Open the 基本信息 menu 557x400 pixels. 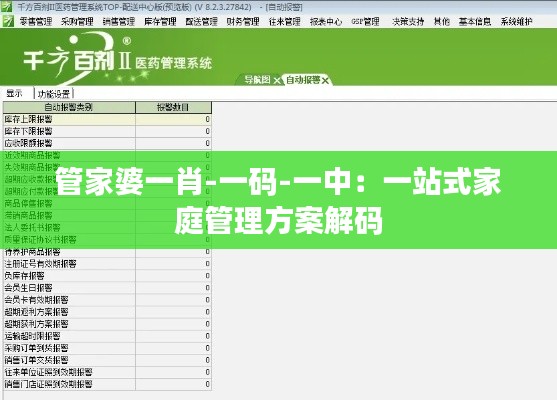(475, 22)
